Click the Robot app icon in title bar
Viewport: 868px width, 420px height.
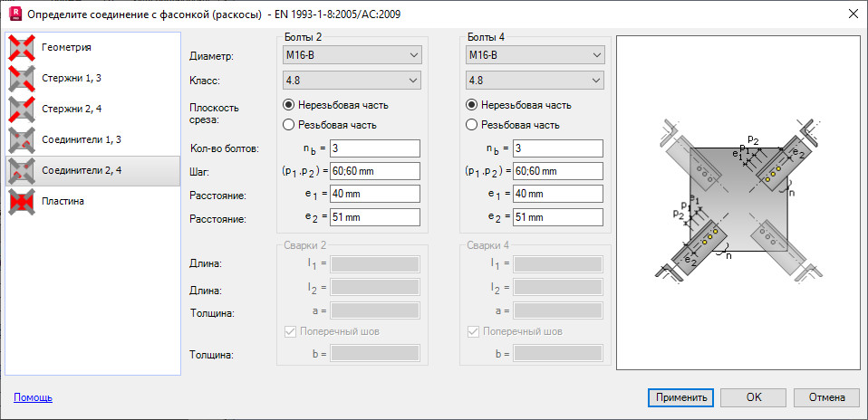point(16,14)
